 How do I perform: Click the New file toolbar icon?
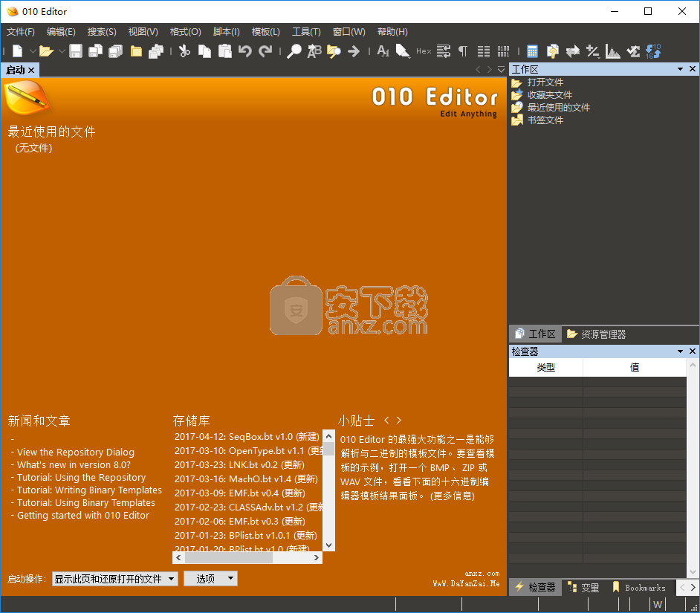[x=17, y=51]
